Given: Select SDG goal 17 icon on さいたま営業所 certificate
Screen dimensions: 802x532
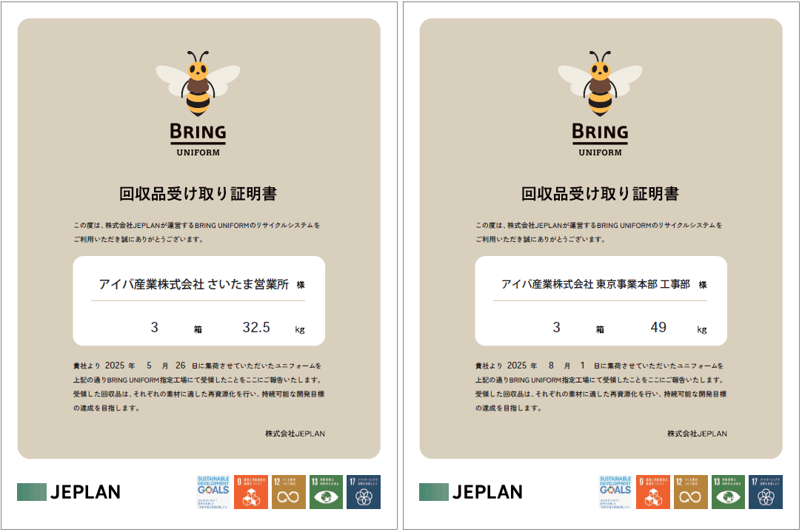Looking at the screenshot, I should tap(364, 492).
